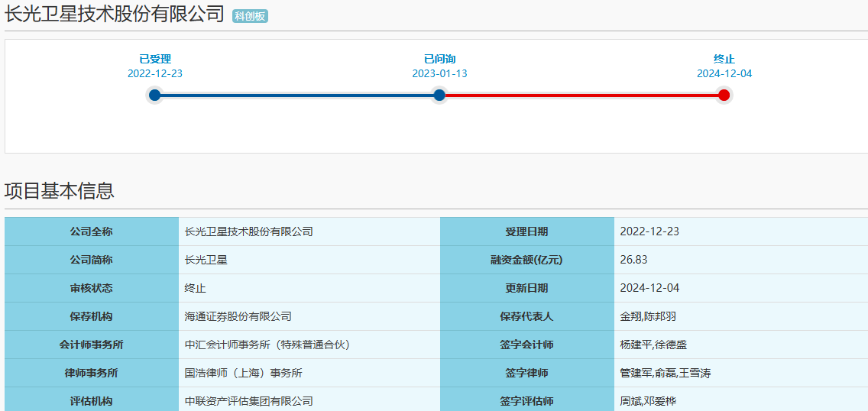Click the blue 已受理 timeline dot

pyautogui.click(x=155, y=95)
